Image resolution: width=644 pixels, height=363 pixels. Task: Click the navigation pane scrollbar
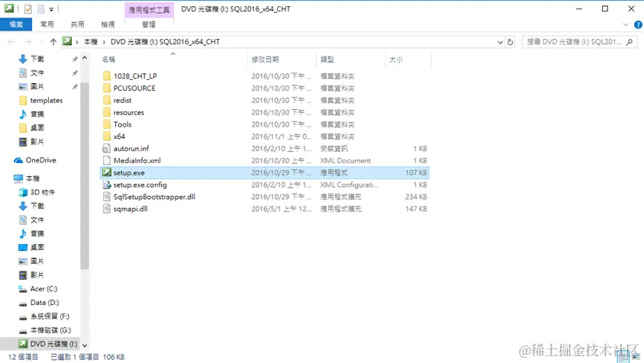pyautogui.click(x=85, y=175)
